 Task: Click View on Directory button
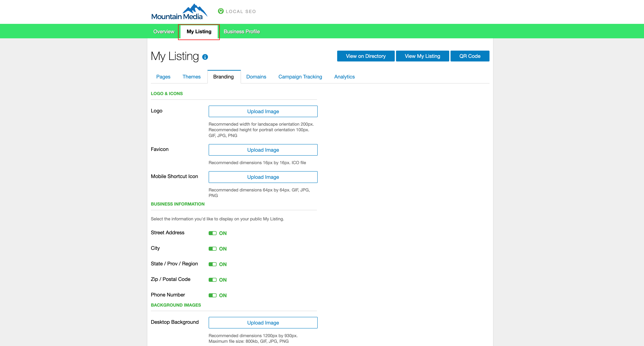tap(365, 56)
